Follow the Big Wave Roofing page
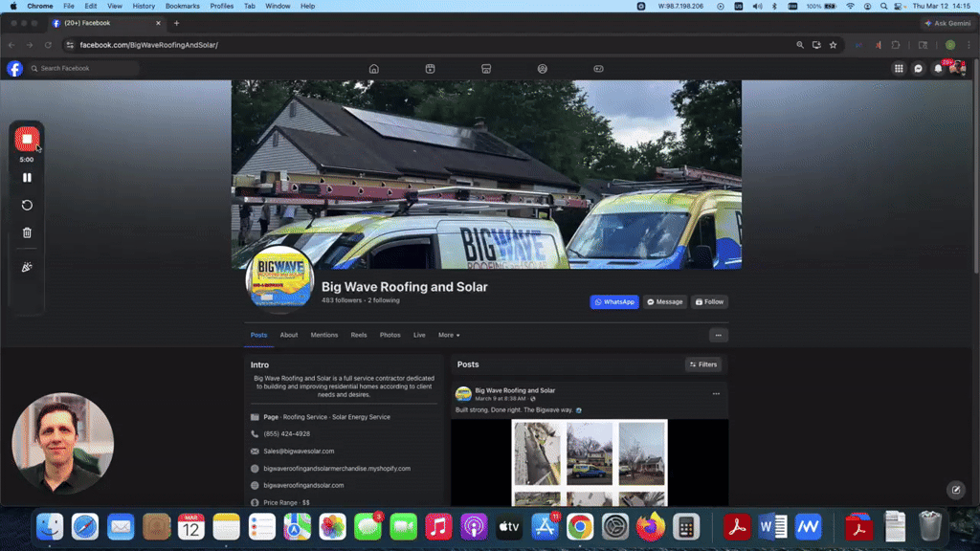 [709, 301]
